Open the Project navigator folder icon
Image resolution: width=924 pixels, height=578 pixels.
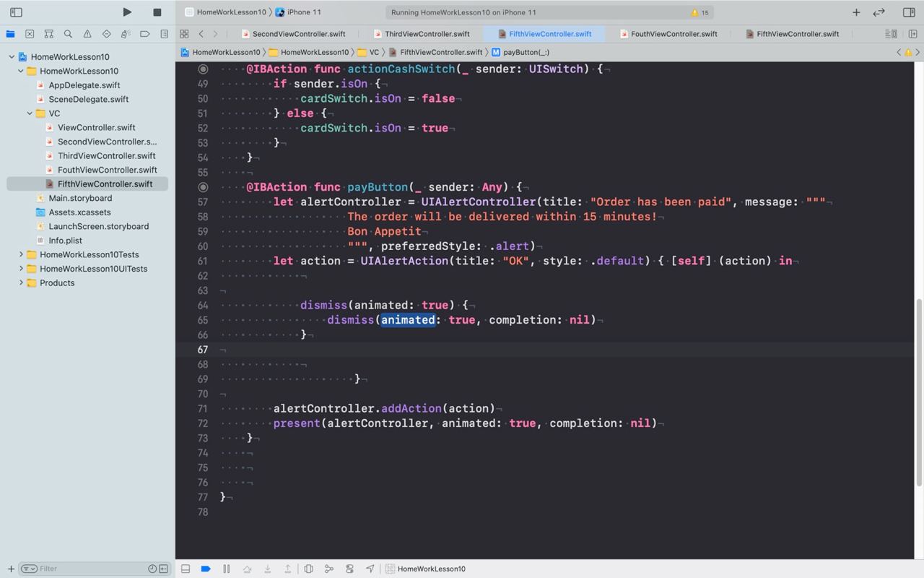pos(10,34)
